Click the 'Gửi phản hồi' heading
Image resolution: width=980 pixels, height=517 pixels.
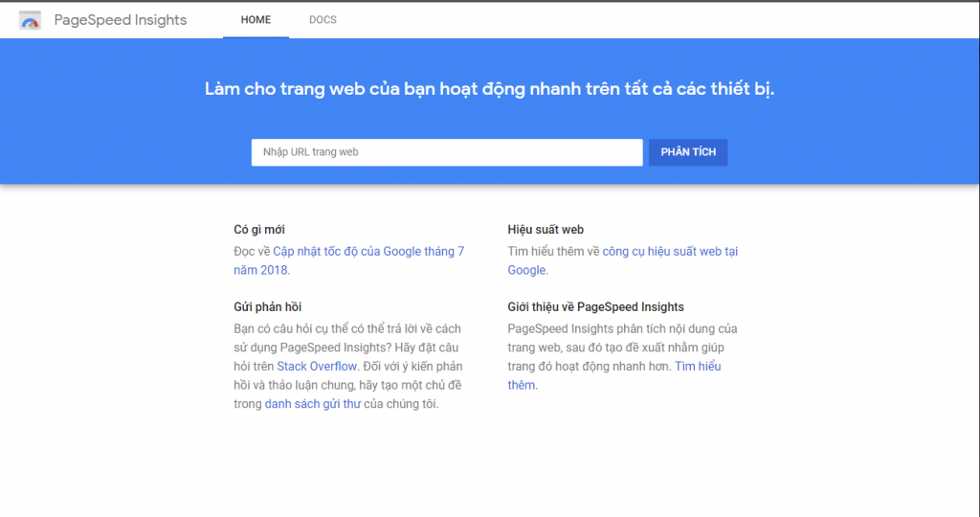click(x=268, y=307)
